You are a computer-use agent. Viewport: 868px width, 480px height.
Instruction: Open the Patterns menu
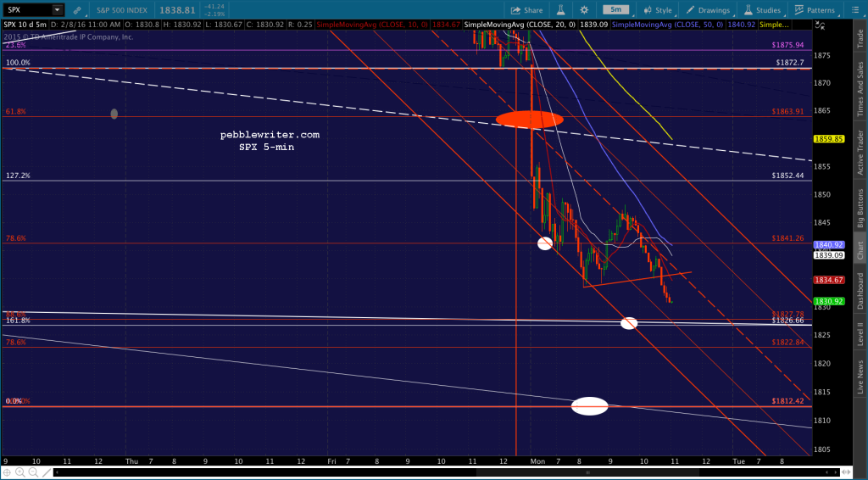click(815, 10)
